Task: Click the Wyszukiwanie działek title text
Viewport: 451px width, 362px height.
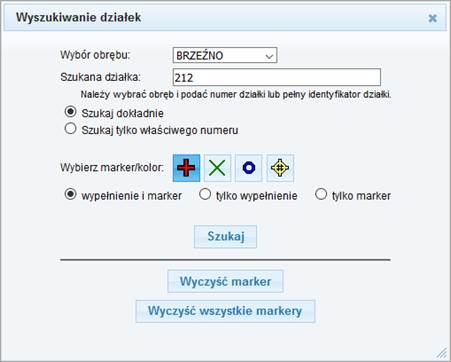Action: (79, 17)
